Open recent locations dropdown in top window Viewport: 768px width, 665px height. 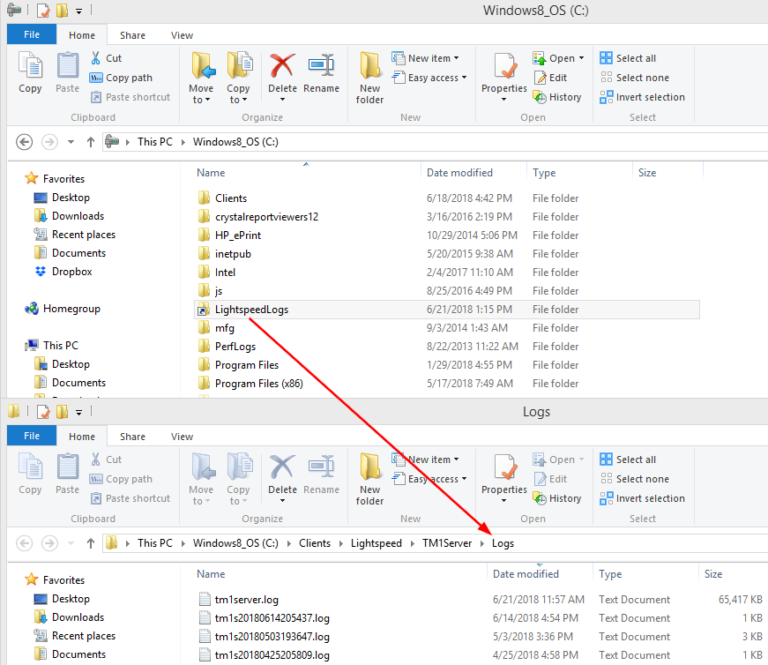pyautogui.click(x=71, y=142)
